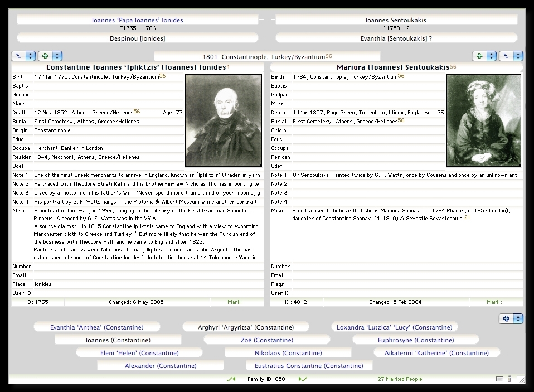This screenshot has height=392, width=534.
Task: Click Constantine Ionides' portrait photo
Action: coord(223,120)
